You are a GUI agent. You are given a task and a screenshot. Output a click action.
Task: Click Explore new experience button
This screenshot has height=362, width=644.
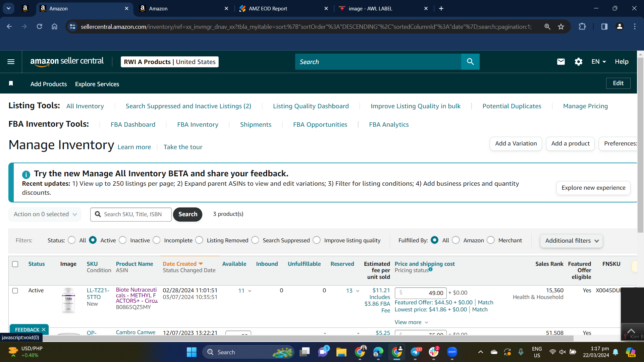[x=593, y=188]
